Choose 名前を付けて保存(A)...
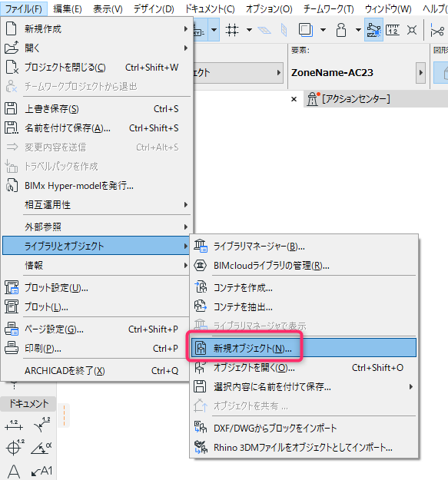 tap(97, 128)
